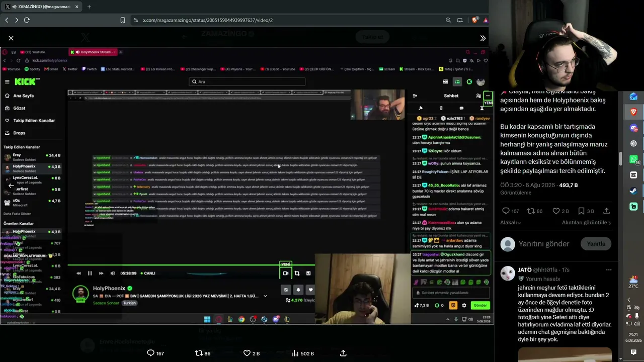Like the post from the media viewer bar

coord(247,353)
